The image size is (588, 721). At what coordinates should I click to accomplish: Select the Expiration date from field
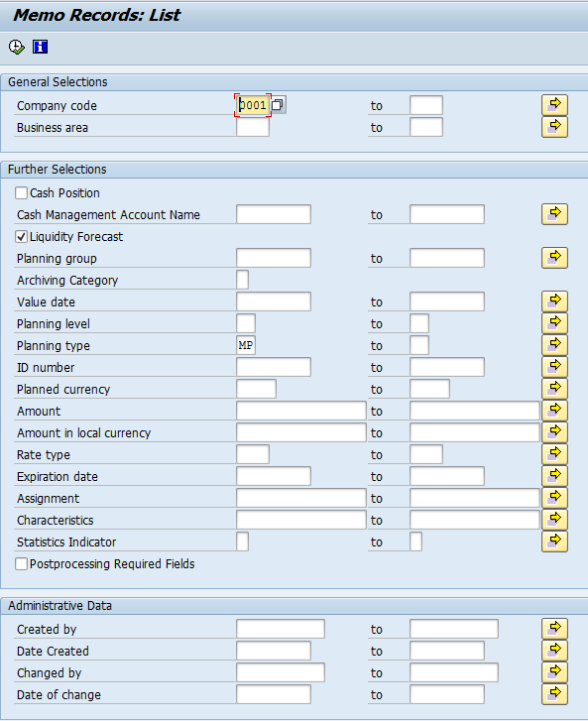(274, 476)
